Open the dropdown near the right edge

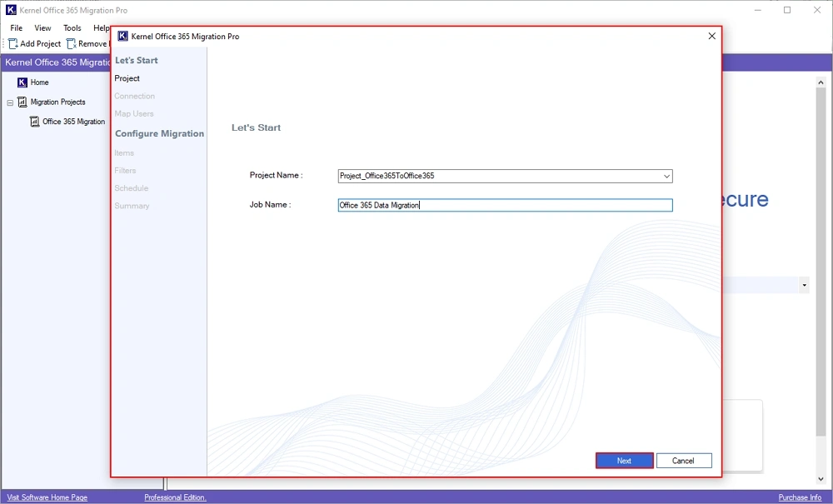[804, 285]
